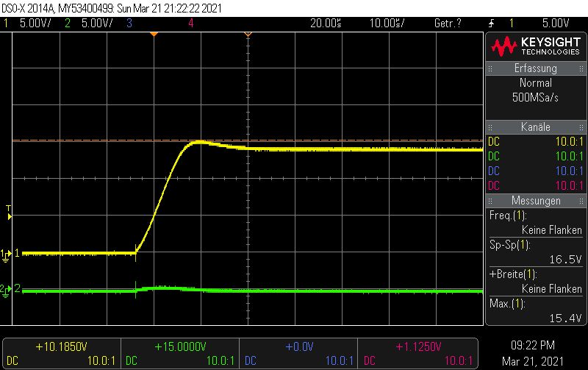Image resolution: width=588 pixels, height=370 pixels.
Task: Click the DSO-X 2014A title text
Action: coord(29,8)
